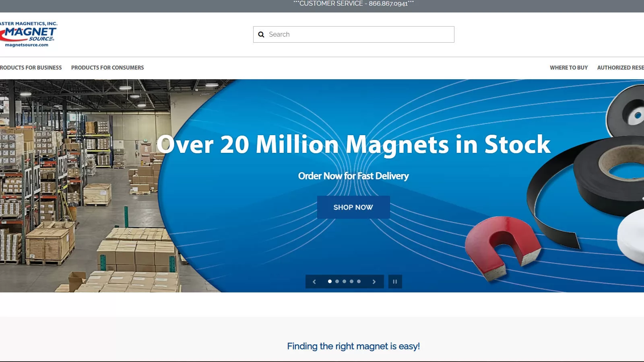Select the second carousel indicator dot
644x362 pixels.
point(337,282)
